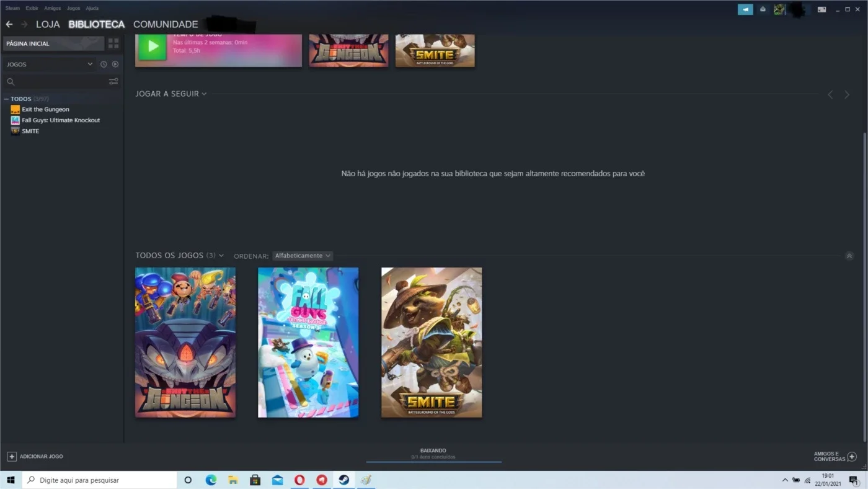The width and height of the screenshot is (868, 489).
Task: Open Fall Guys large cover art
Action: pyautogui.click(x=308, y=343)
